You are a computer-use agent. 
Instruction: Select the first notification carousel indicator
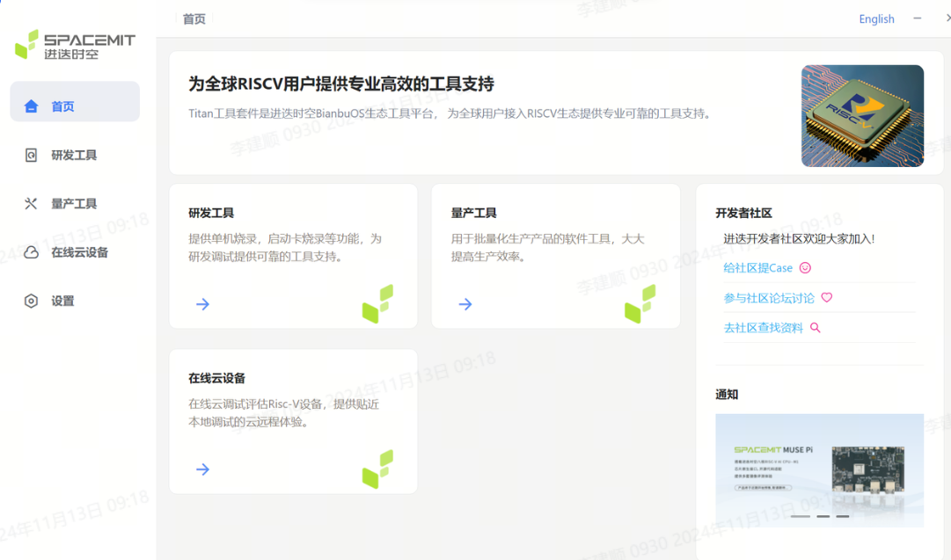tap(800, 516)
